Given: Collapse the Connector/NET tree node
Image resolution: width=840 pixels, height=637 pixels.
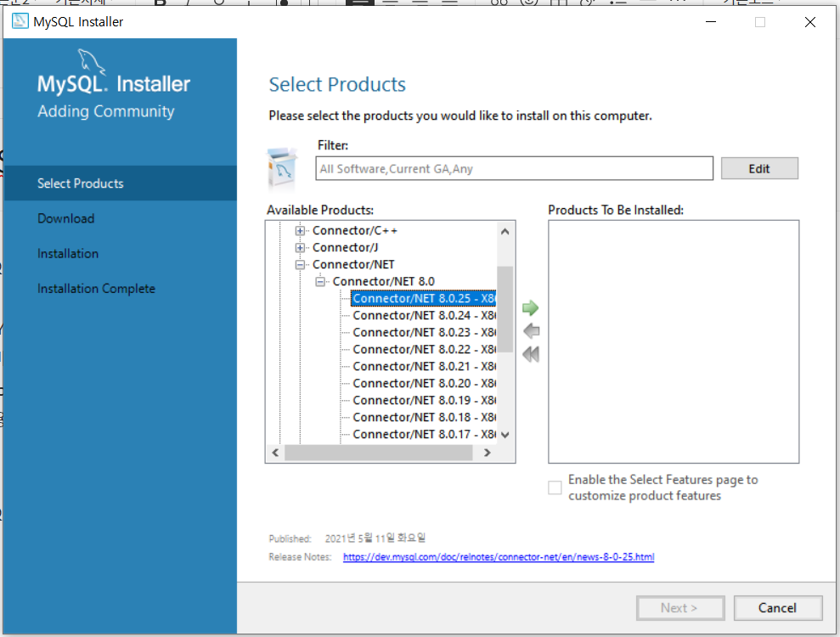Looking at the screenshot, I should 300,265.
